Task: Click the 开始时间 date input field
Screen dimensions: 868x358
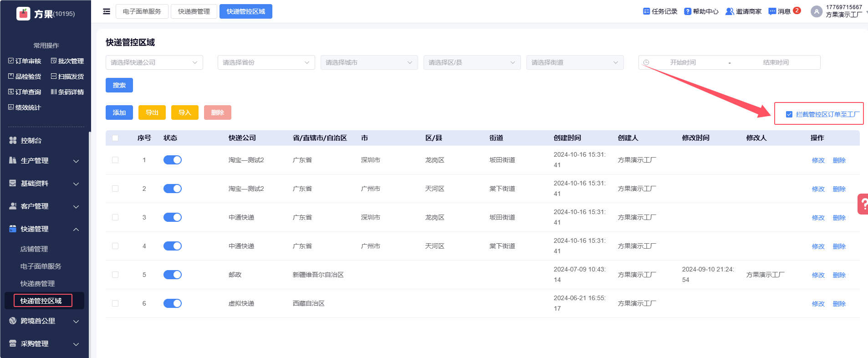Action: point(683,62)
